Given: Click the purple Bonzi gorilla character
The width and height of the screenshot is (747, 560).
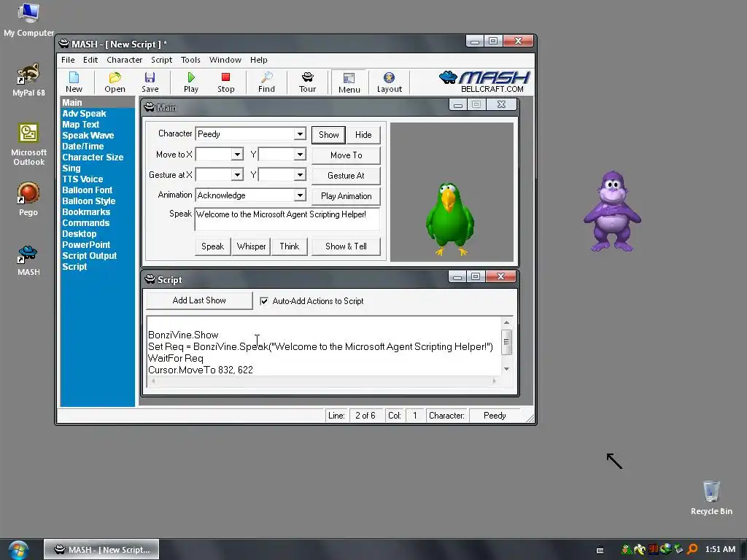Looking at the screenshot, I should click(x=613, y=211).
